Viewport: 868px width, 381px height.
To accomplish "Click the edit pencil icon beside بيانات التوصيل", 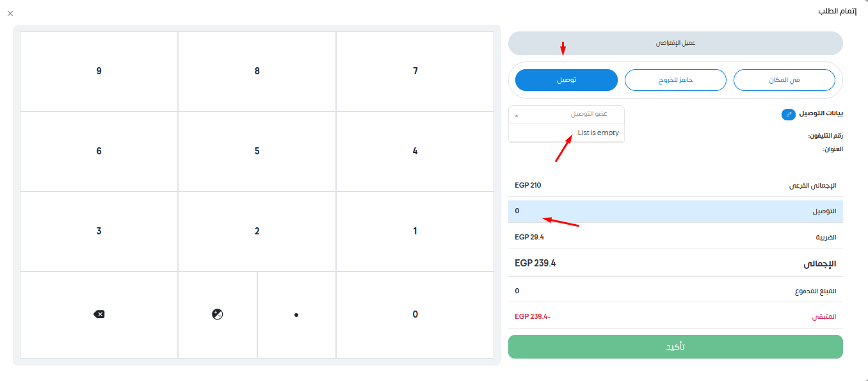I will pos(788,115).
